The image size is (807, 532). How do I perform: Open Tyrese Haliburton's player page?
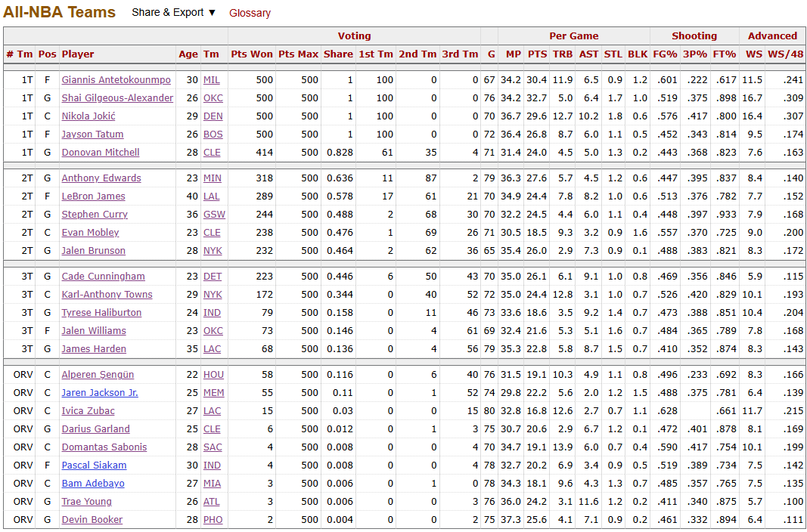(101, 313)
